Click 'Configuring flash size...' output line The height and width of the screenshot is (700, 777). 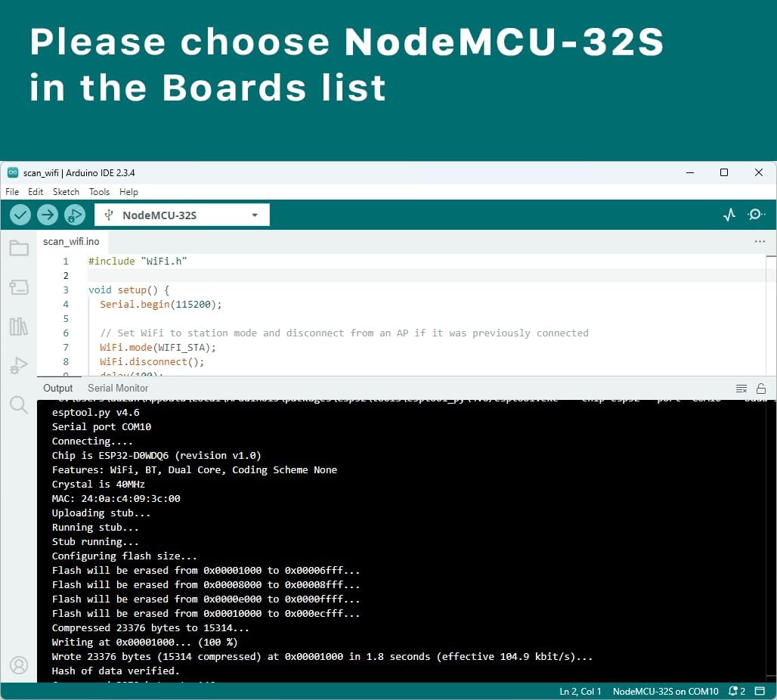tap(125, 556)
